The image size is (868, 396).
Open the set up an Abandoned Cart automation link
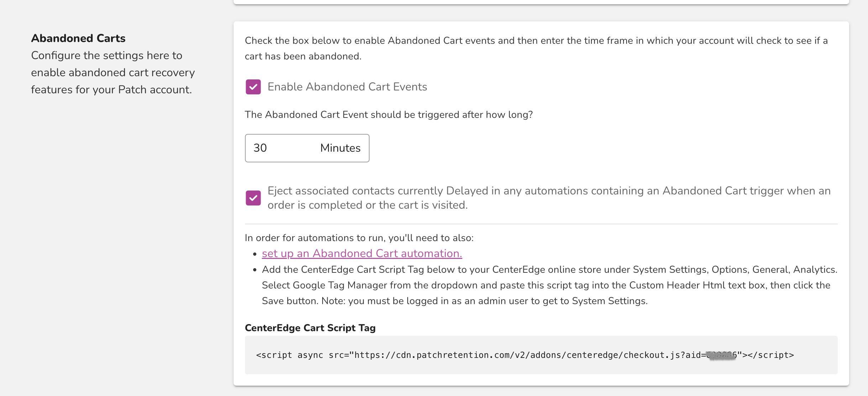[362, 254]
